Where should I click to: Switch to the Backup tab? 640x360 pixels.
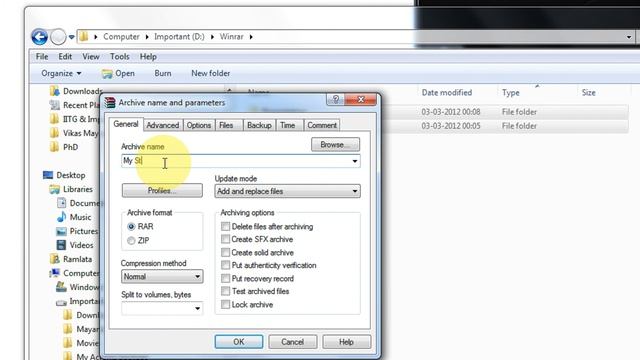click(x=259, y=125)
